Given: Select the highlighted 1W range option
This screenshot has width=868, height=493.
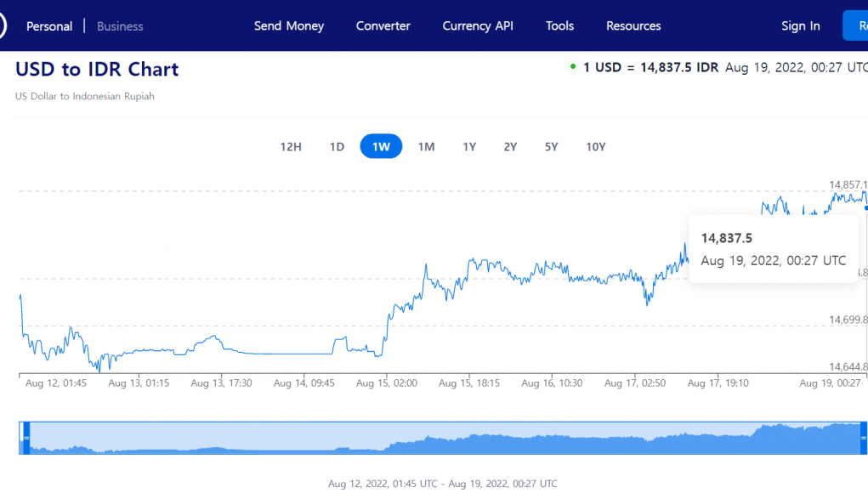Looking at the screenshot, I should coord(381,146).
